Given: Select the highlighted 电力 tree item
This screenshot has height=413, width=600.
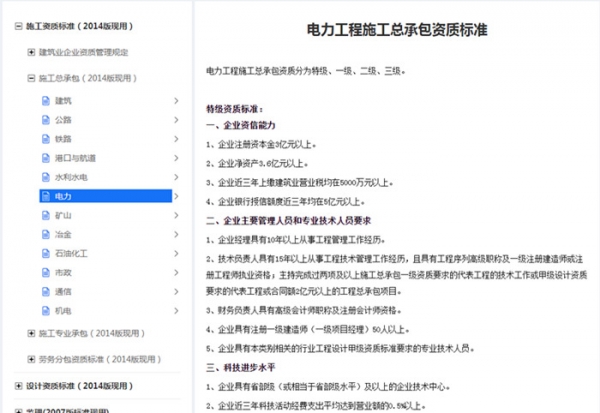Looking at the screenshot, I should [63, 196].
